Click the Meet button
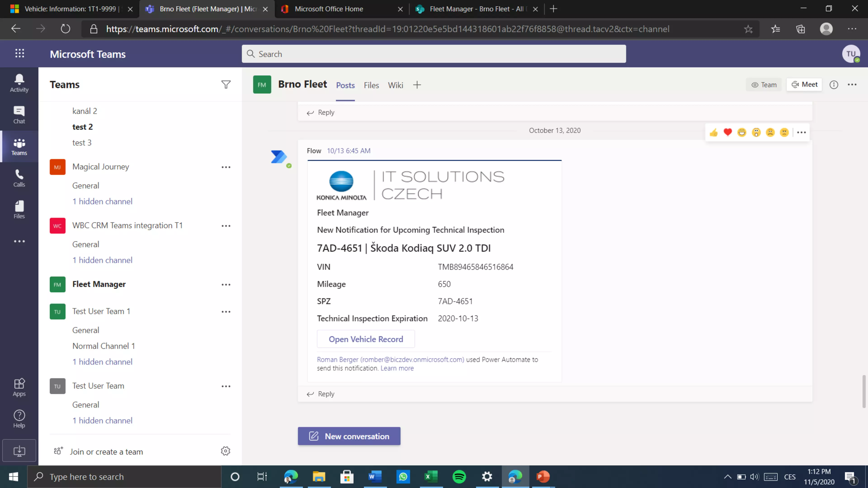The width and height of the screenshot is (868, 488). pos(804,84)
